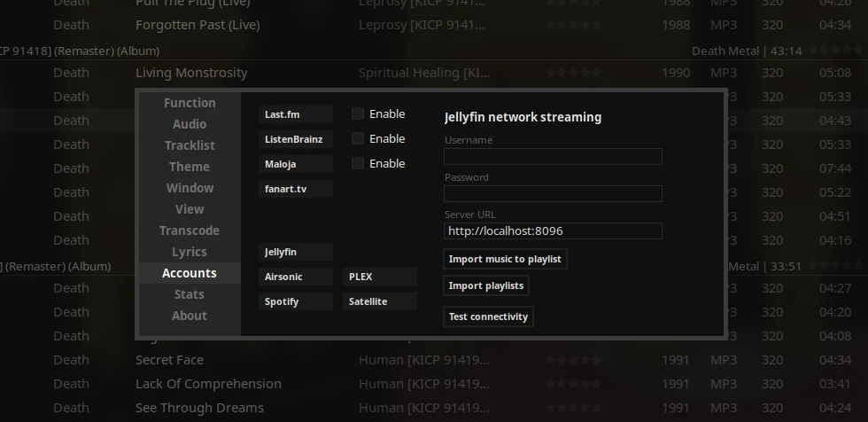
Task: Enable Maloja checkbox
Action: [358, 163]
